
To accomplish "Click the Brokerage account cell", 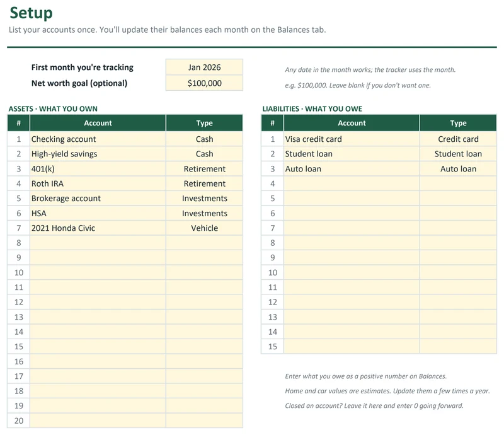I will tap(98, 198).
